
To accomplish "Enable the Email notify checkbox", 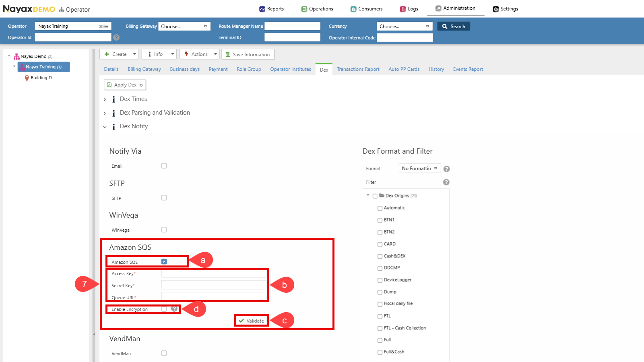I will click(x=164, y=166).
